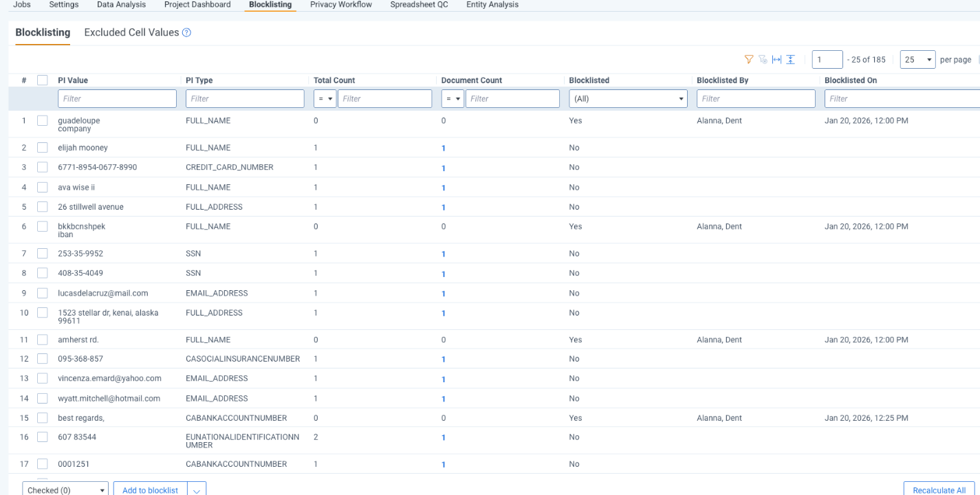The image size is (980, 495).
Task: Check the row for elijah mooney
Action: tap(42, 147)
